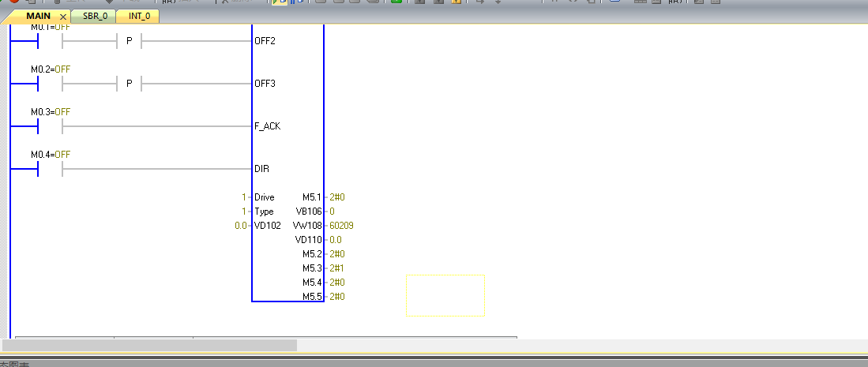The width and height of the screenshot is (868, 367).
Task: Select the F_ACK input pin label
Action: tap(267, 126)
